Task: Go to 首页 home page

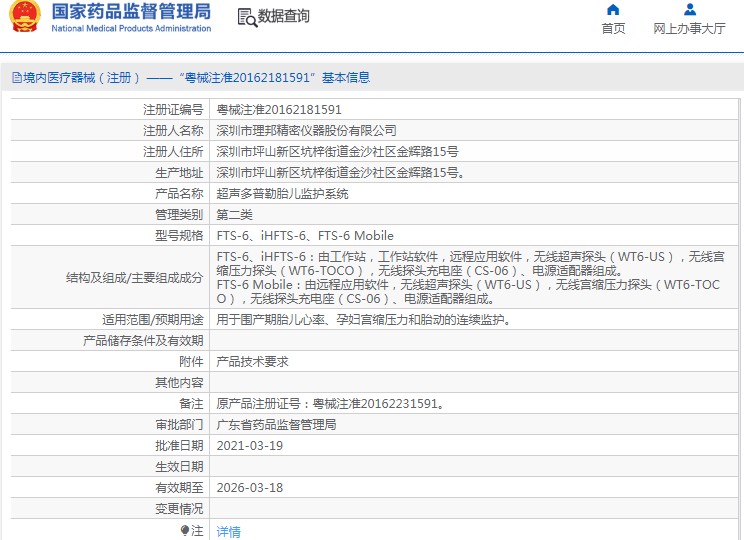Action: click(613, 29)
